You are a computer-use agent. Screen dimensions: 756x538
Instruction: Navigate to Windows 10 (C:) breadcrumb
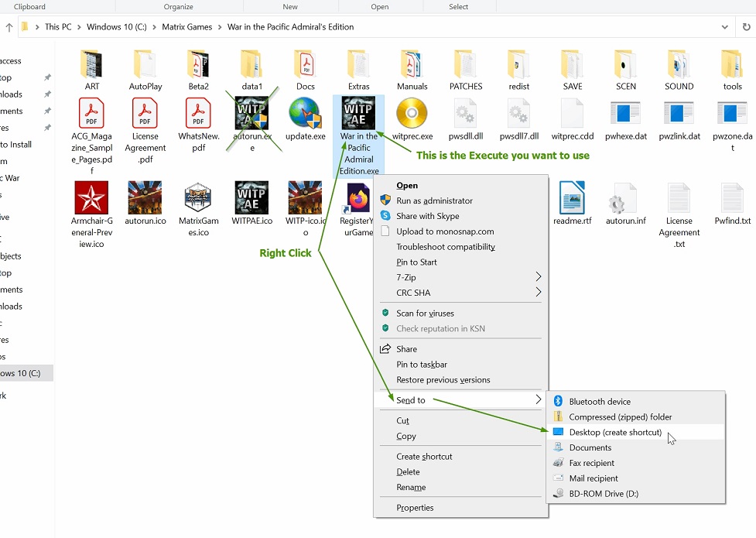(x=117, y=27)
